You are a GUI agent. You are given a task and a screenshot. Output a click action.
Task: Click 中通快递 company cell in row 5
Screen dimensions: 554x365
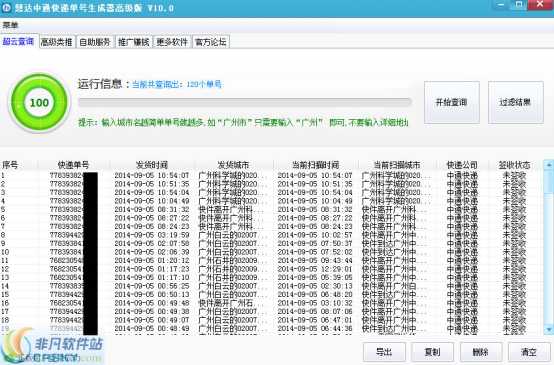pos(462,209)
